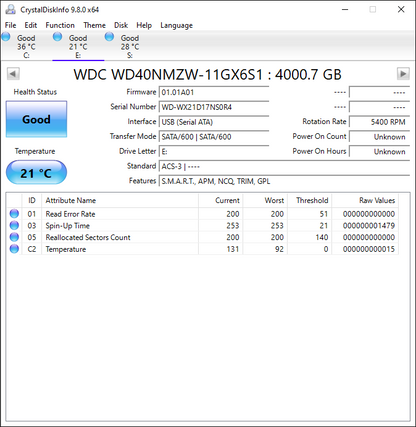Click the Rotation Rate value 5400 RPM

tap(379, 122)
